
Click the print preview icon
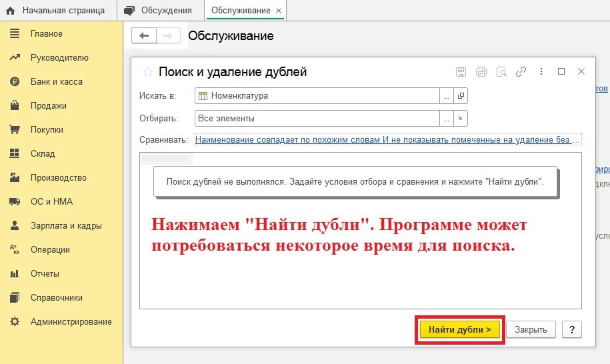coord(501,71)
